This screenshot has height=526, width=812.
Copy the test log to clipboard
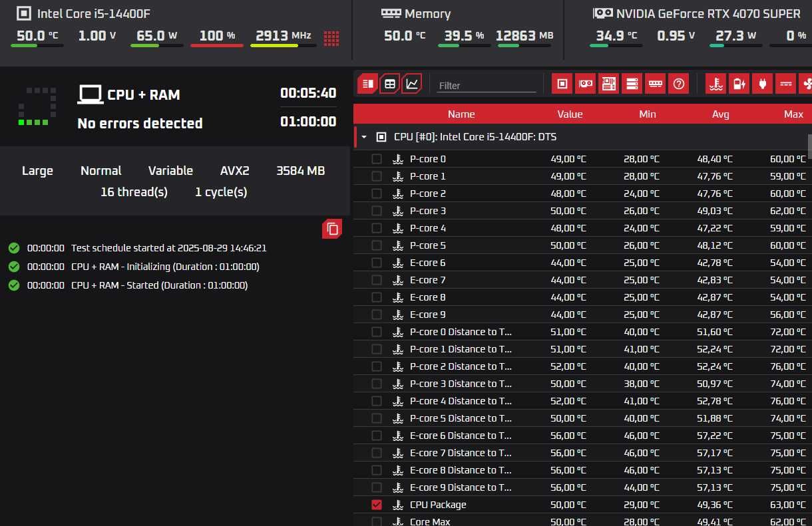pyautogui.click(x=332, y=229)
